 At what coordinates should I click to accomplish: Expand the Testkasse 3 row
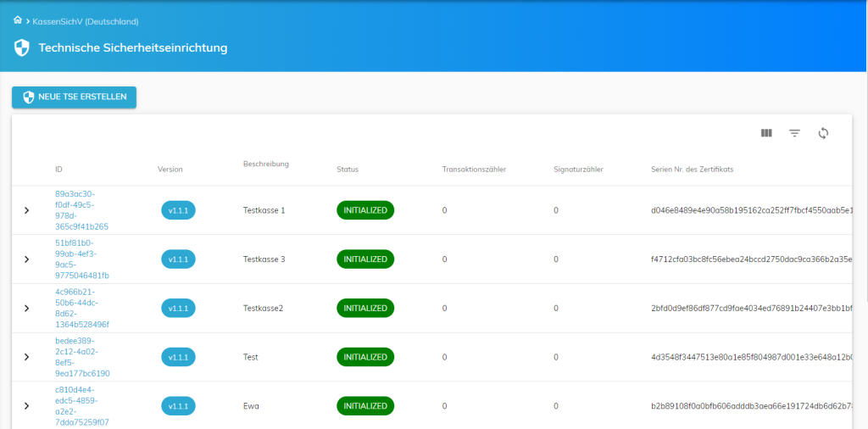tap(26, 259)
